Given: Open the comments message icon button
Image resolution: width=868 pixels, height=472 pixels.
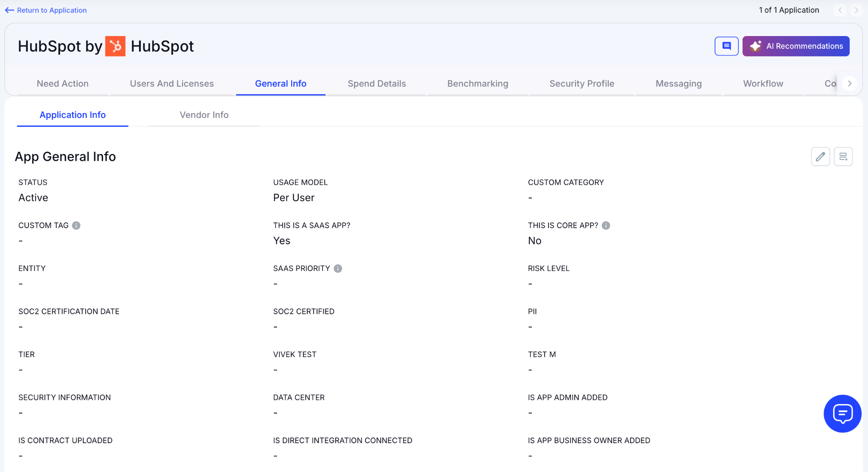Looking at the screenshot, I should click(x=726, y=46).
